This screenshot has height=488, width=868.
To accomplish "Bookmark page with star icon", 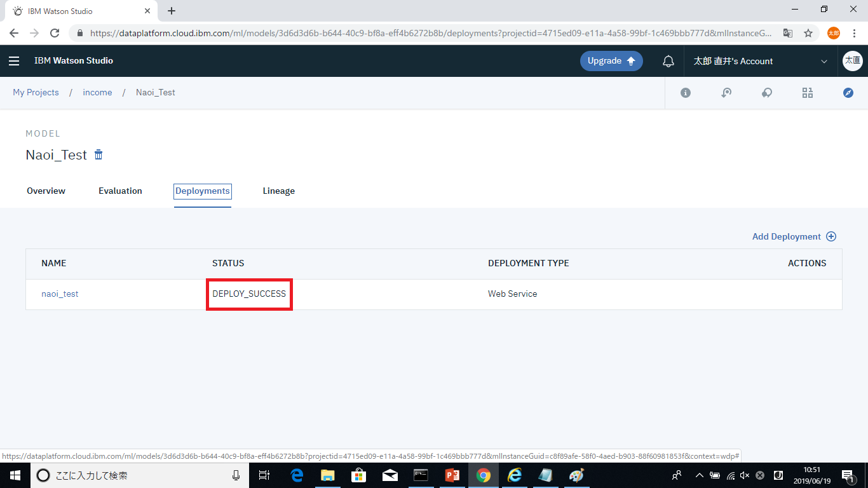I will 808,33.
